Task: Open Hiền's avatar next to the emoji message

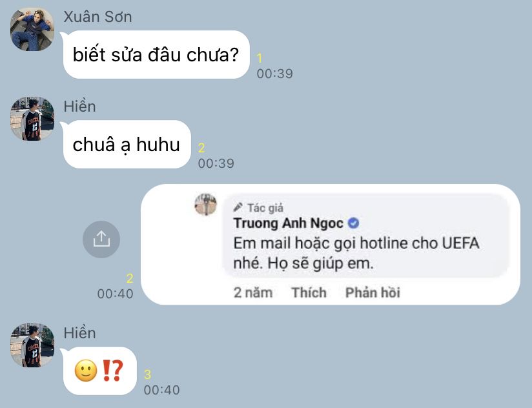Action: coord(32,345)
